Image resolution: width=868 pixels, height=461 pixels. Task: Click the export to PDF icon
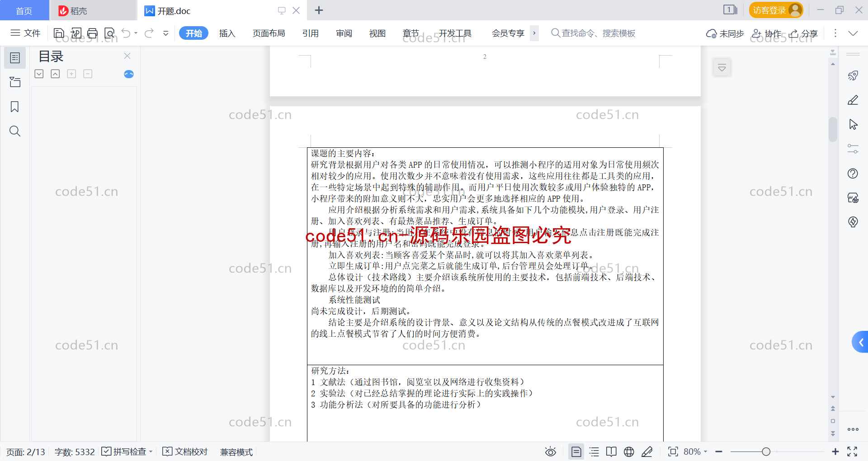pyautogui.click(x=76, y=33)
